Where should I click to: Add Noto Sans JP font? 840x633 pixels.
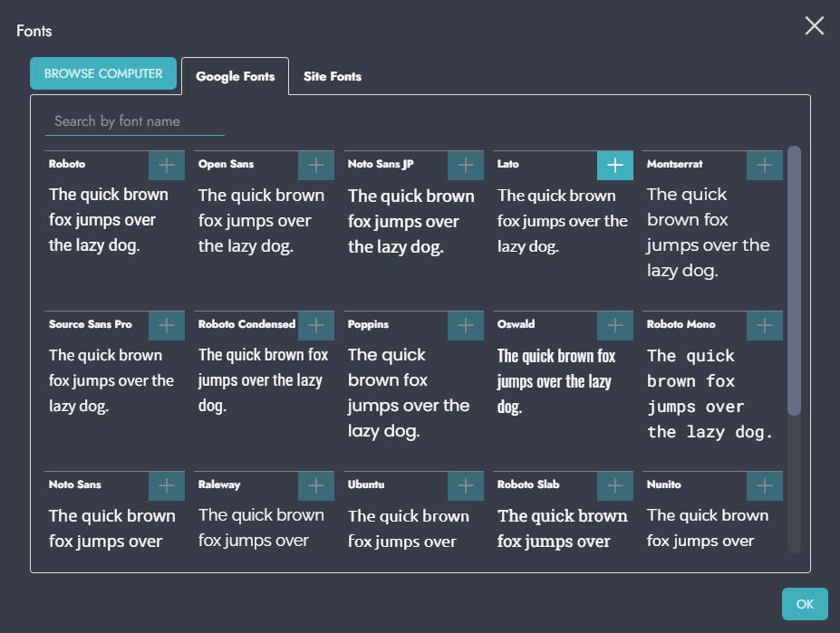(x=465, y=165)
